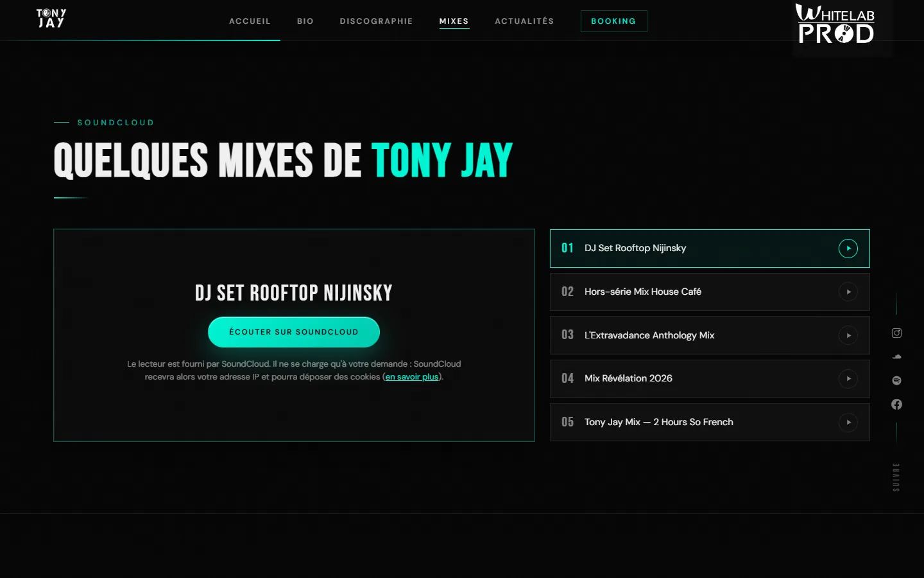Select the Mixes nav item

454,21
